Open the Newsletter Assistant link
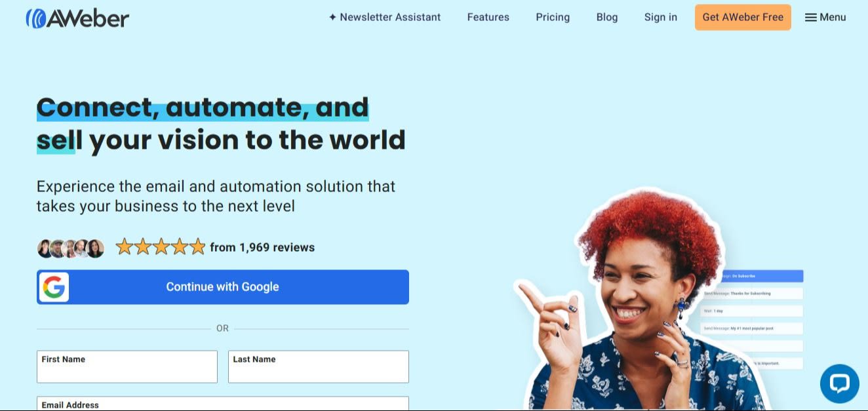868x411 pixels. coord(389,17)
